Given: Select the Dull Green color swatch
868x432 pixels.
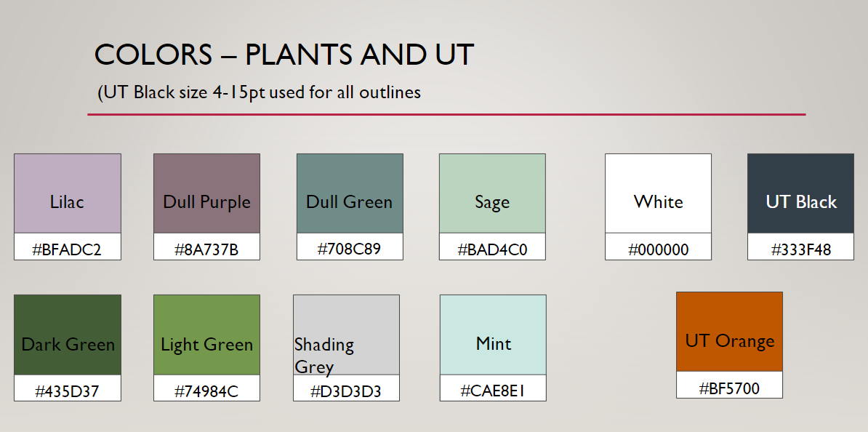Looking at the screenshot, I should (x=350, y=193).
